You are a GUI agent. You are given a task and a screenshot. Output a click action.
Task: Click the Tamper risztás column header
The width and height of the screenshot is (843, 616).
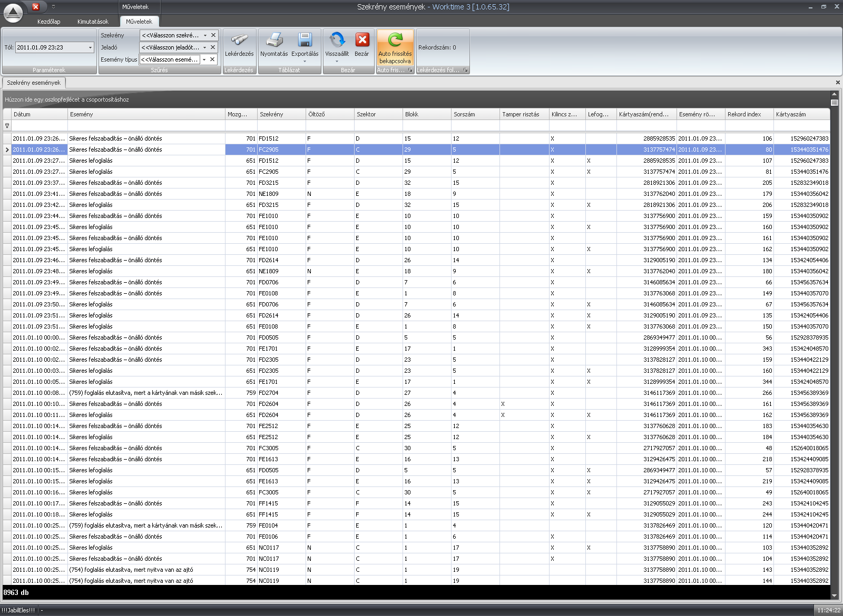point(524,114)
